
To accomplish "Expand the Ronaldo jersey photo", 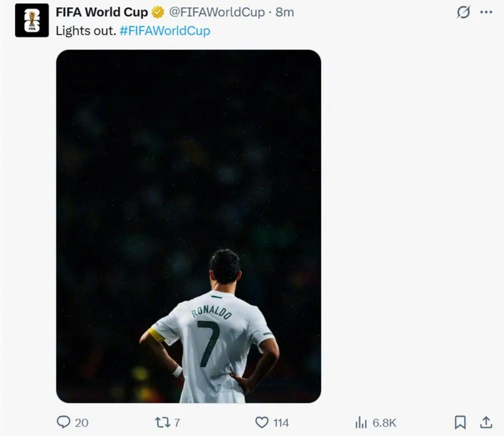I will 189,226.
